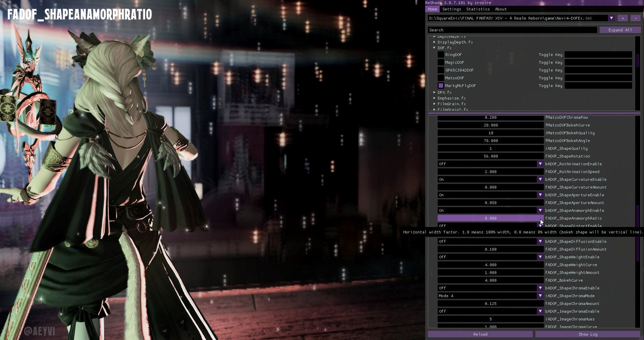Adjust the fADOF_ShapeApertureAmount value slider
This screenshot has height=340, width=644.
[x=491, y=203]
